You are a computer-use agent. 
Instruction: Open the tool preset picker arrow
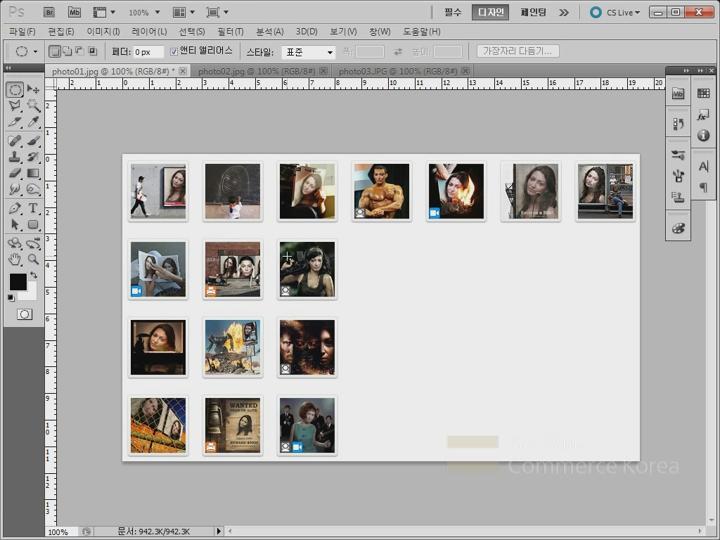35,51
